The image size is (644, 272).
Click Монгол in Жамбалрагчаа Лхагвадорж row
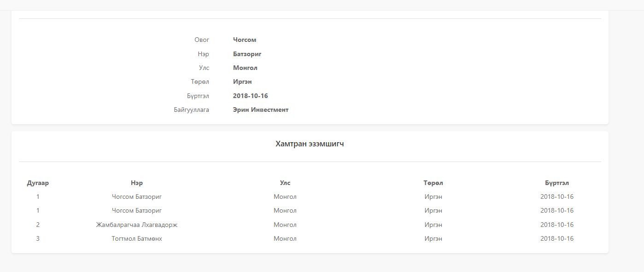point(285,225)
